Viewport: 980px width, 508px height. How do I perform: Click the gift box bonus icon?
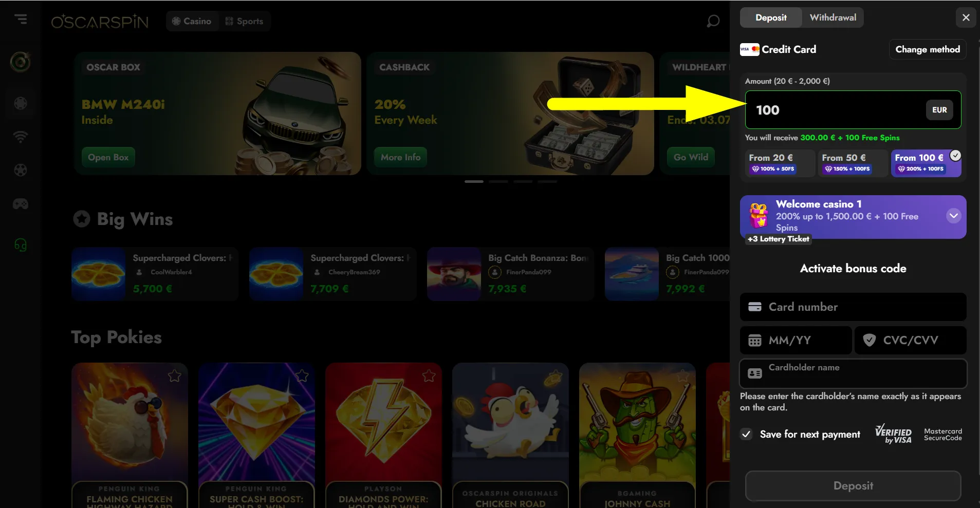(759, 215)
